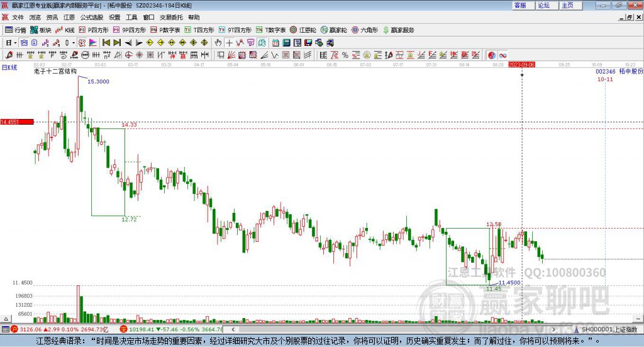Click black left arrow step-back icon
This screenshot has width=644, height=347.
tap(128, 43)
